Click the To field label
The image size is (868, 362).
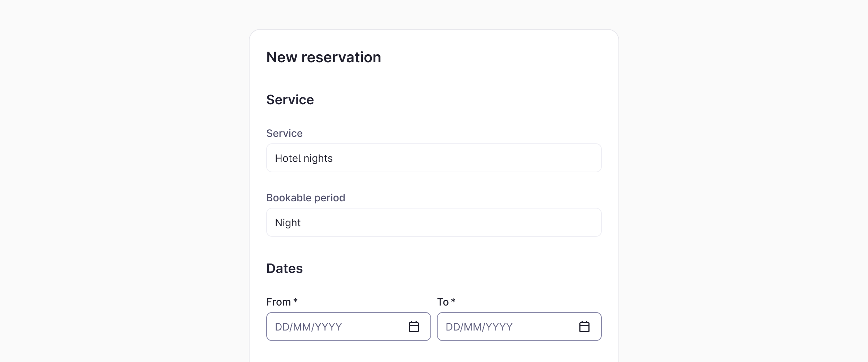(443, 302)
